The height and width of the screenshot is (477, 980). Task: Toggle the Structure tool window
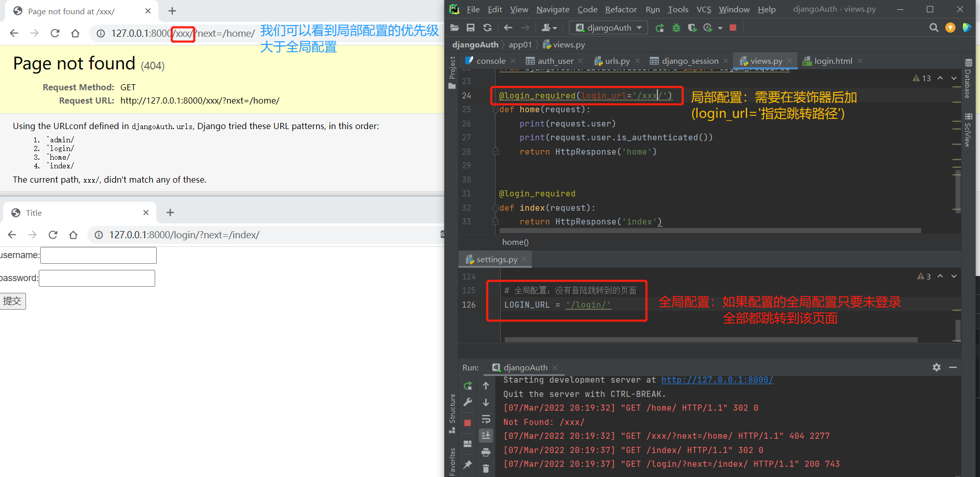tap(452, 413)
